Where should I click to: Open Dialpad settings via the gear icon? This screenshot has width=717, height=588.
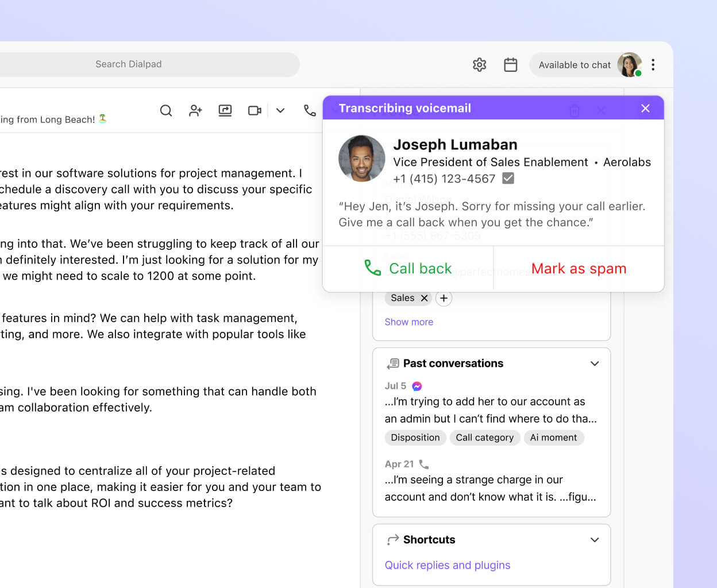click(x=479, y=64)
